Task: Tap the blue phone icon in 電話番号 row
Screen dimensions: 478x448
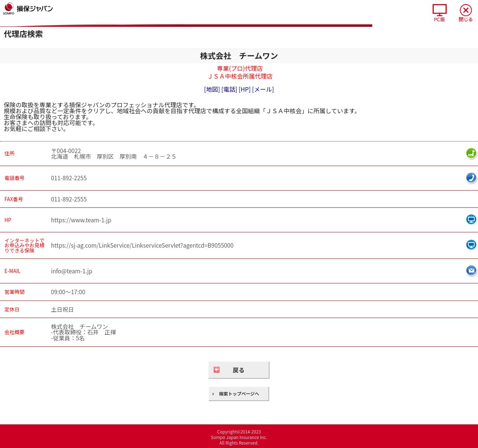Action: pos(471,178)
